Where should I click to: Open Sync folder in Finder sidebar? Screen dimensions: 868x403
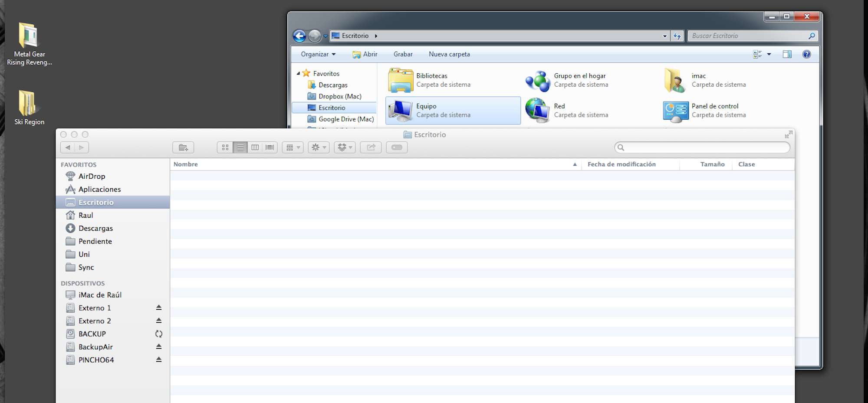point(113,267)
